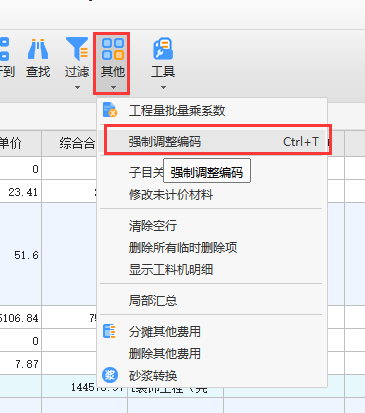
Task: Select the 查找 toolbar label
Action: point(38,72)
